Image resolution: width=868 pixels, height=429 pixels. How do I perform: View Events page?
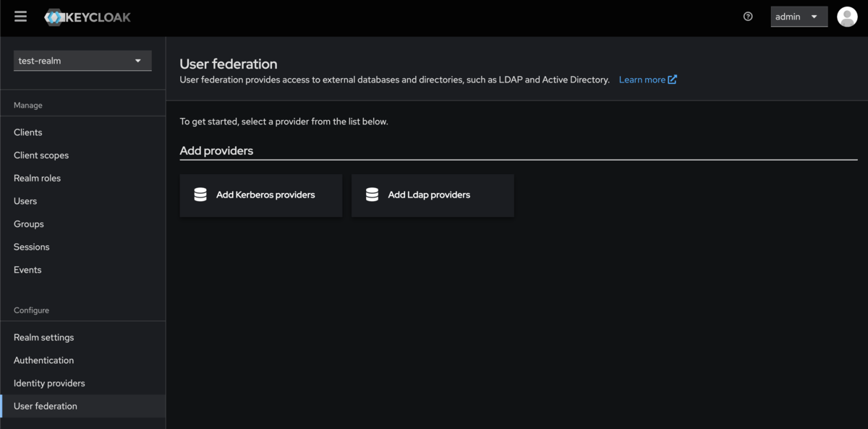(82, 270)
